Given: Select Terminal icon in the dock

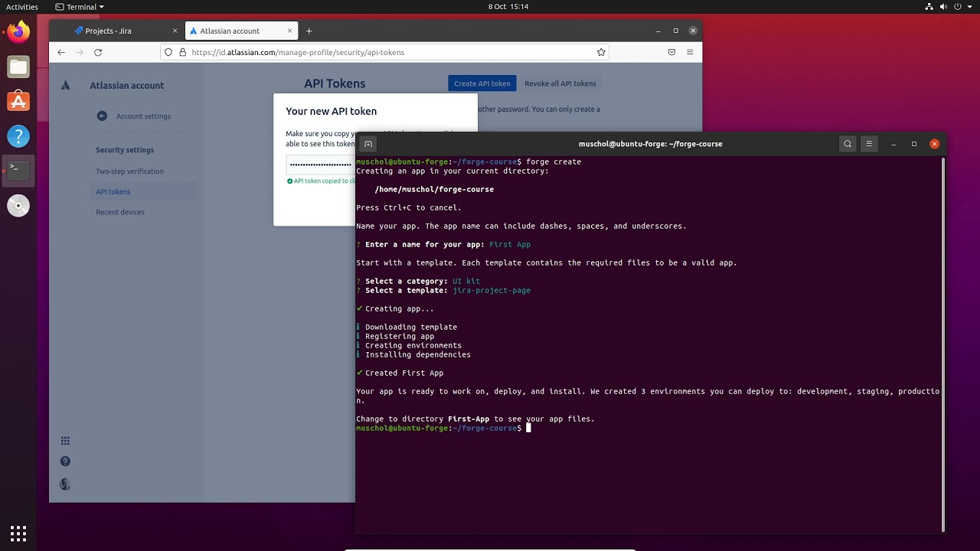Looking at the screenshot, I should pyautogui.click(x=18, y=171).
